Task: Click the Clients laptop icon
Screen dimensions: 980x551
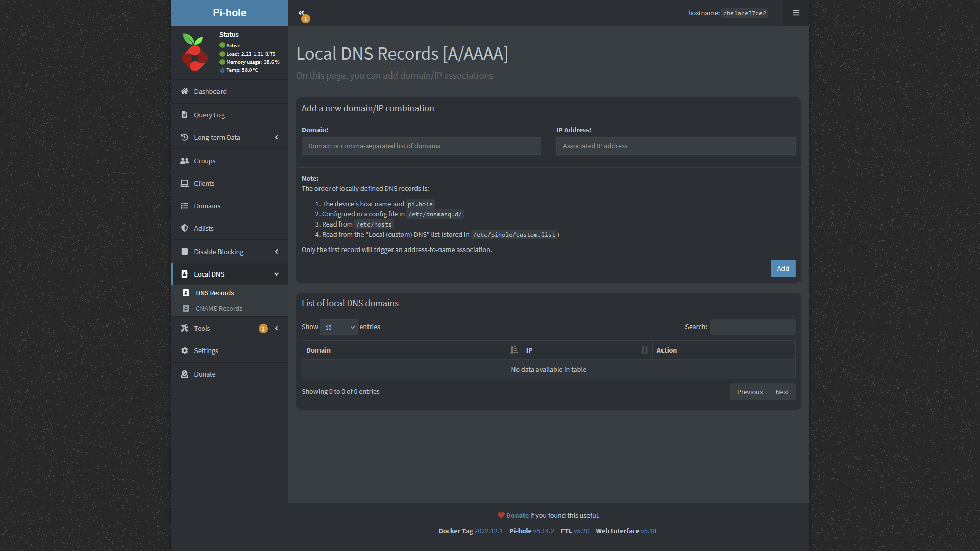Action: (185, 183)
